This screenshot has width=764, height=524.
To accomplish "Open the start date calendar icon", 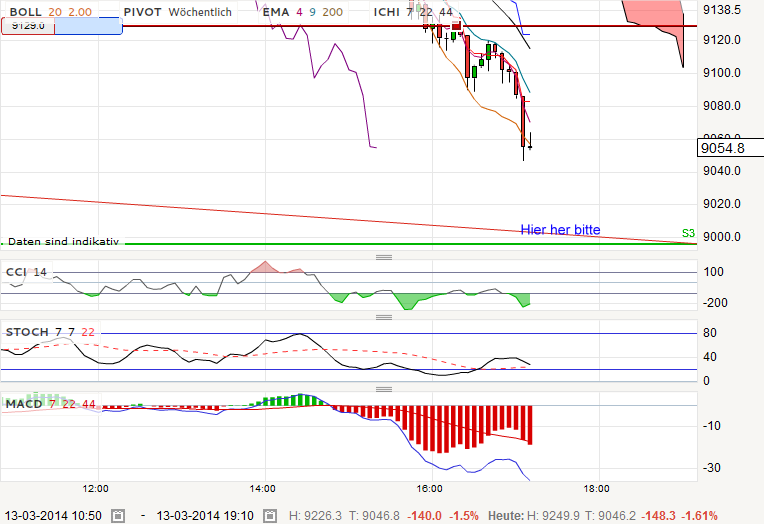I will click(118, 515).
